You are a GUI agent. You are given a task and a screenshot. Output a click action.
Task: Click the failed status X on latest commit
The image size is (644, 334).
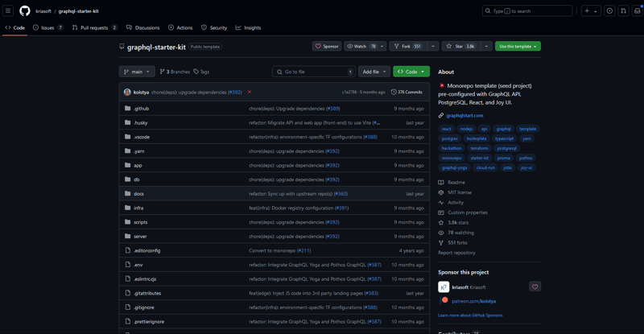tap(250, 93)
